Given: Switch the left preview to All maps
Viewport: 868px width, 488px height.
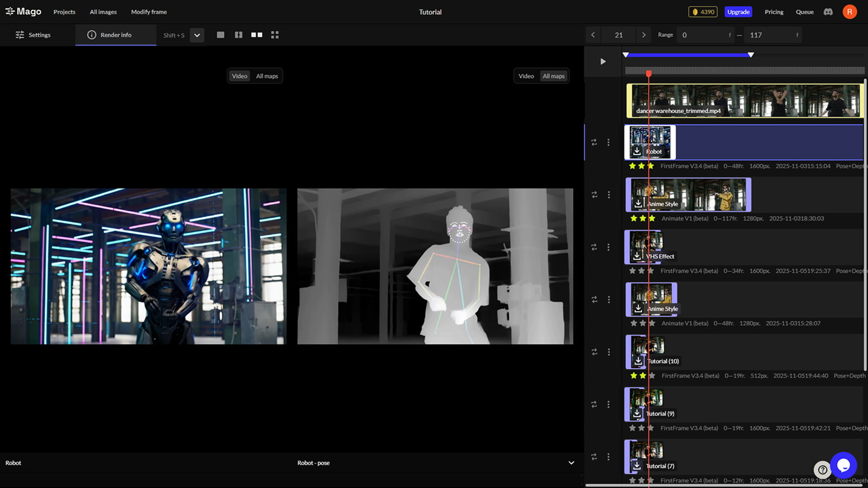Looking at the screenshot, I should [267, 76].
